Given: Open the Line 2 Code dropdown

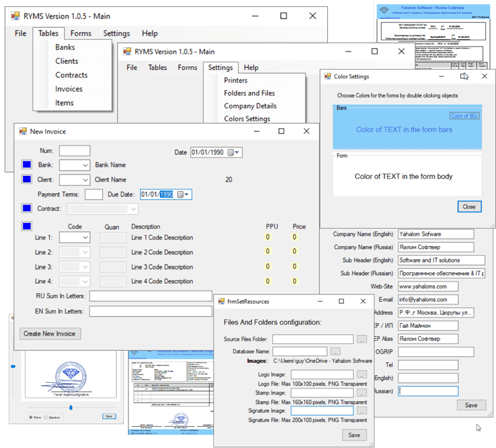Looking at the screenshot, I should click(x=85, y=252).
